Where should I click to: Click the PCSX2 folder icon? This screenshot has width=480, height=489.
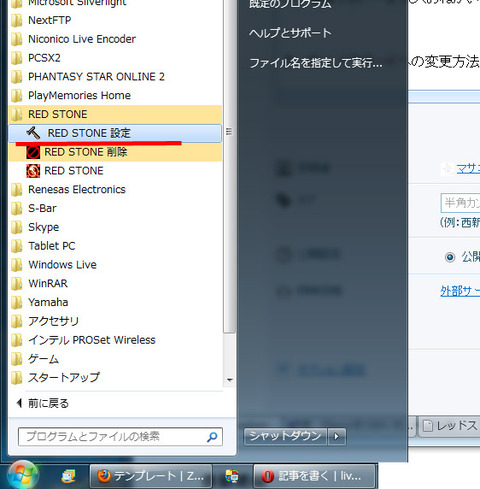[16, 58]
